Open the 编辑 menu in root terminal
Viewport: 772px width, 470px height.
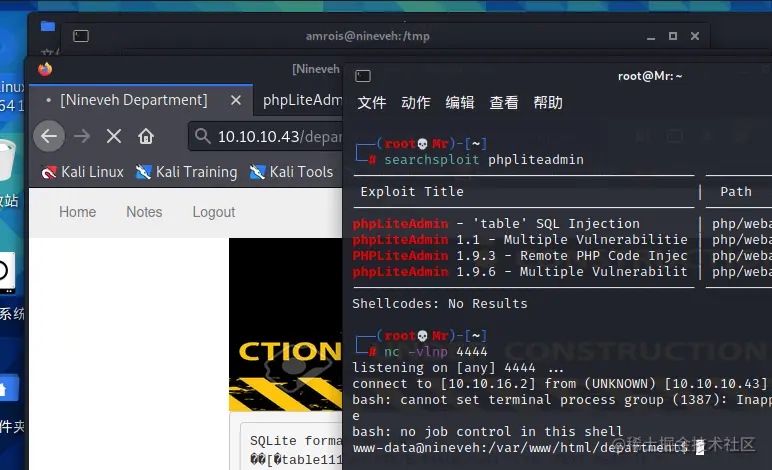460,102
